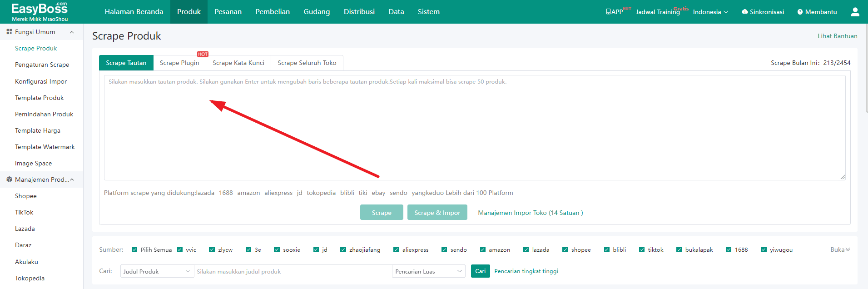Click the EasyBoss logo
The height and width of the screenshot is (289, 868).
pyautogui.click(x=40, y=11)
